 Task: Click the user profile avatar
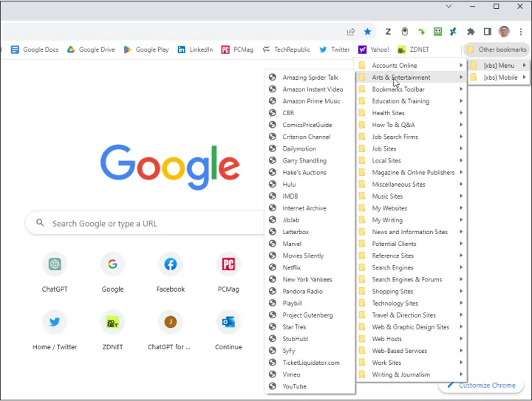(504, 32)
